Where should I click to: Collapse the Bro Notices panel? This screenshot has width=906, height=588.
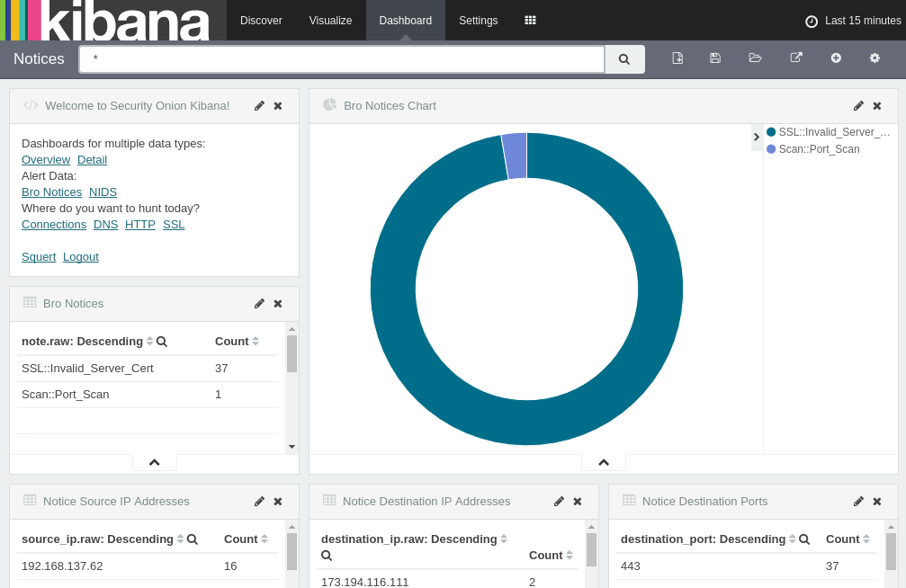(x=154, y=461)
